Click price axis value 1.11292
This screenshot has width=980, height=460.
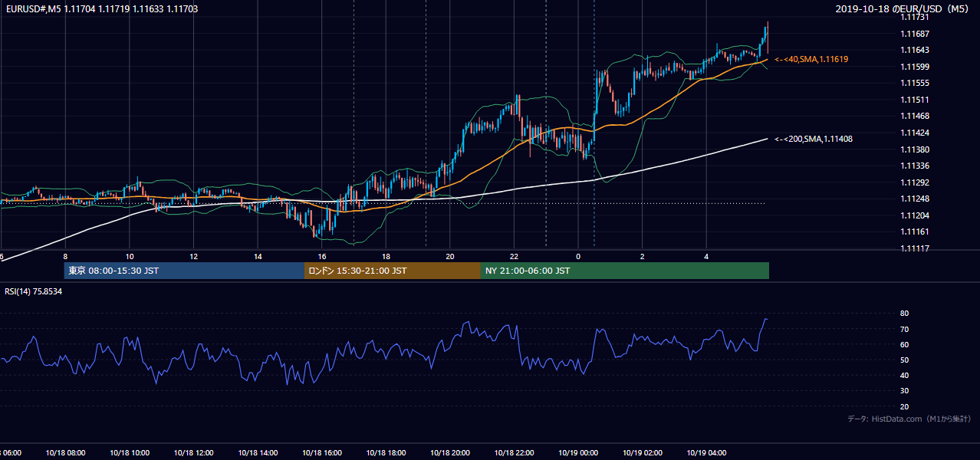coord(914,182)
